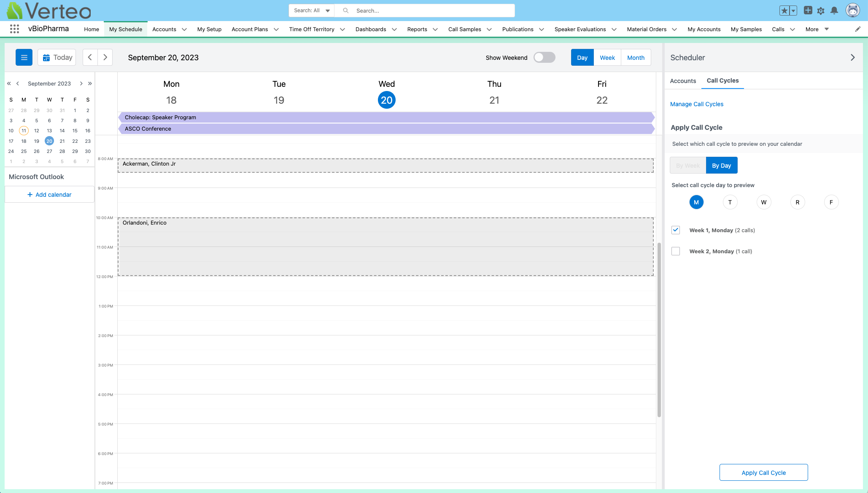Open the Manage Call Cycles link

pos(696,104)
